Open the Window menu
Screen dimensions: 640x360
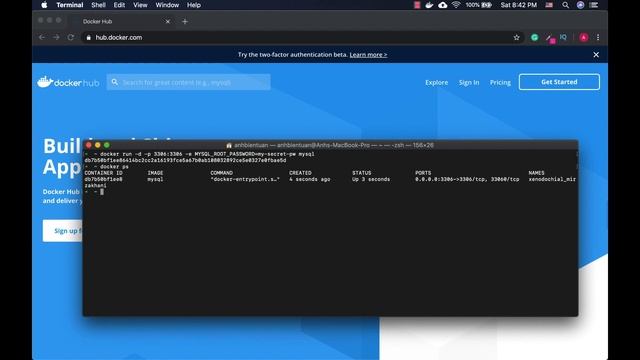(x=167, y=5)
